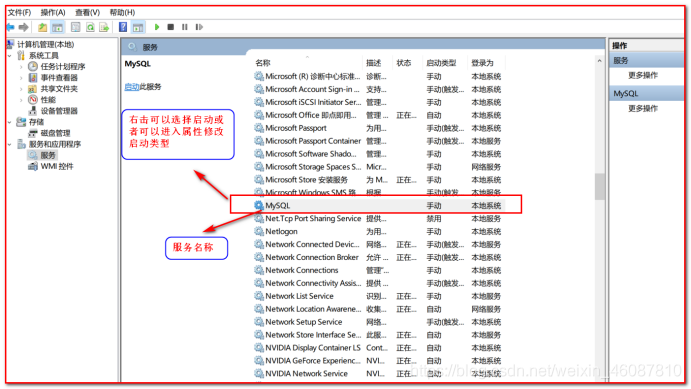
Task: Open the 文件(F) menu
Action: click(19, 12)
